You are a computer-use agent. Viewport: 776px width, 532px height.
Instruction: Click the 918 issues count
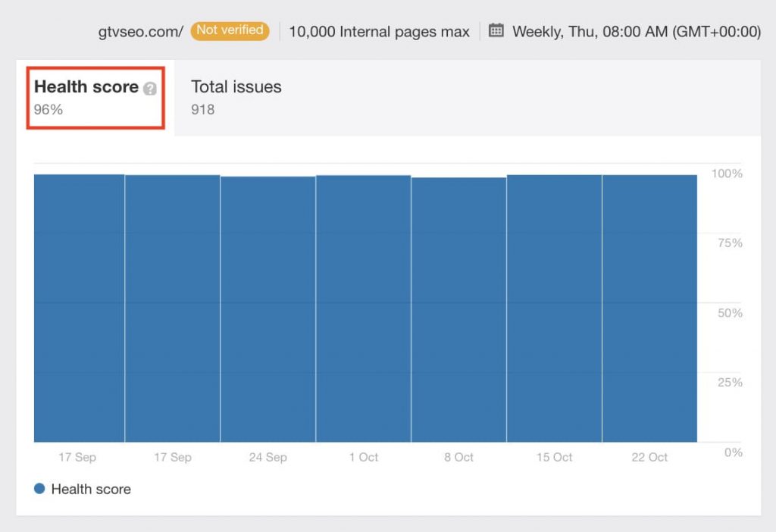pyautogui.click(x=202, y=108)
